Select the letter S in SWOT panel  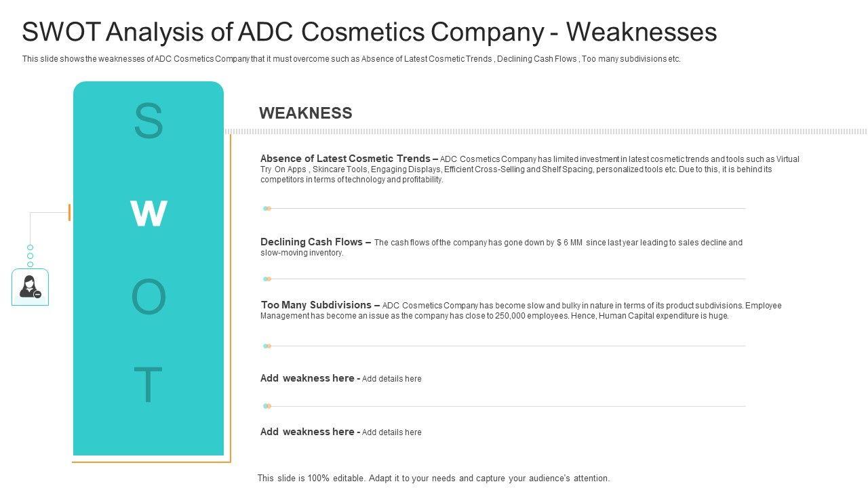(149, 121)
